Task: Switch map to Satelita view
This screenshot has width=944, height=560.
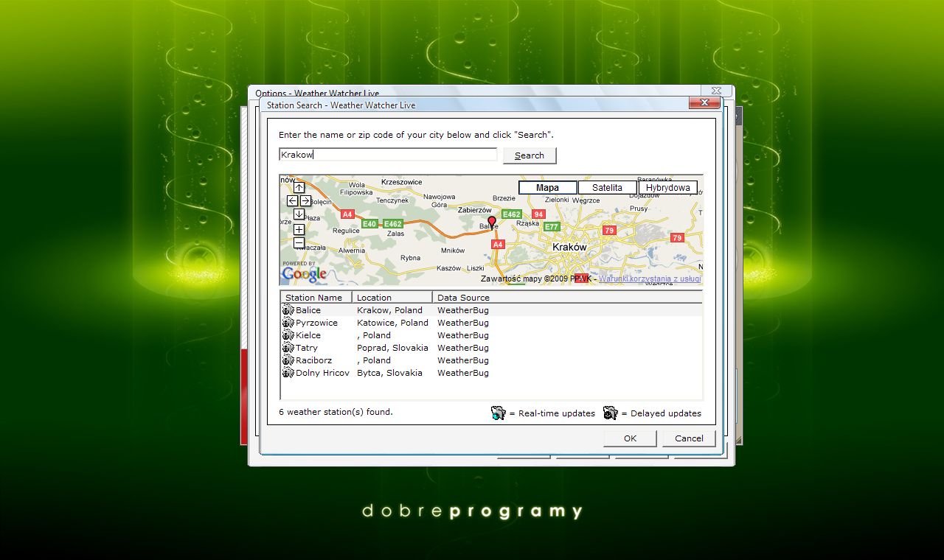Action: click(607, 188)
